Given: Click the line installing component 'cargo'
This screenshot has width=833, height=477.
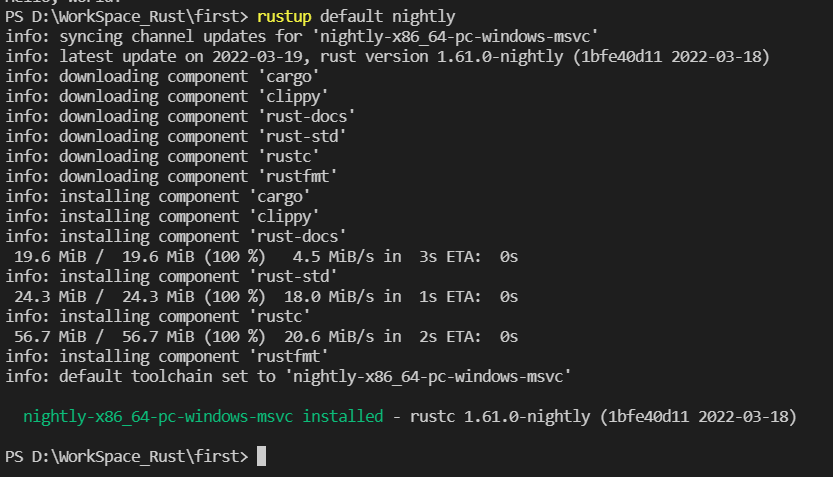Looking at the screenshot, I should pyautogui.click(x=158, y=197).
